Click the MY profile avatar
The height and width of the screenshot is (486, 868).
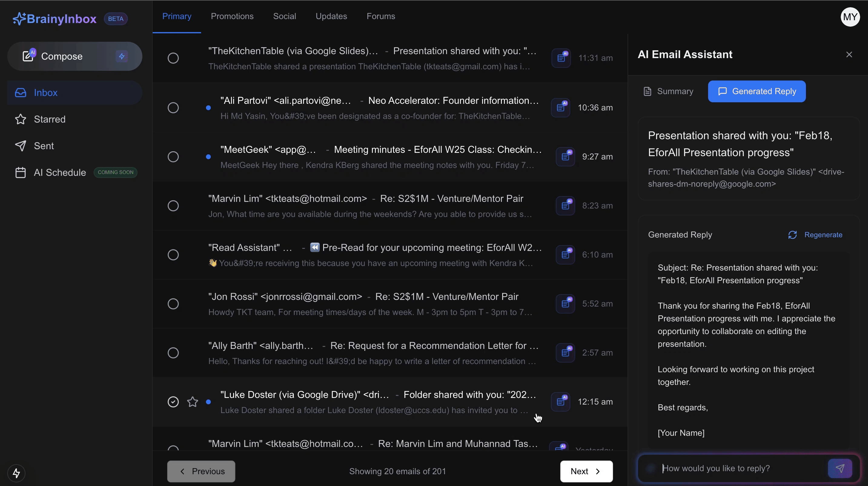coord(850,17)
